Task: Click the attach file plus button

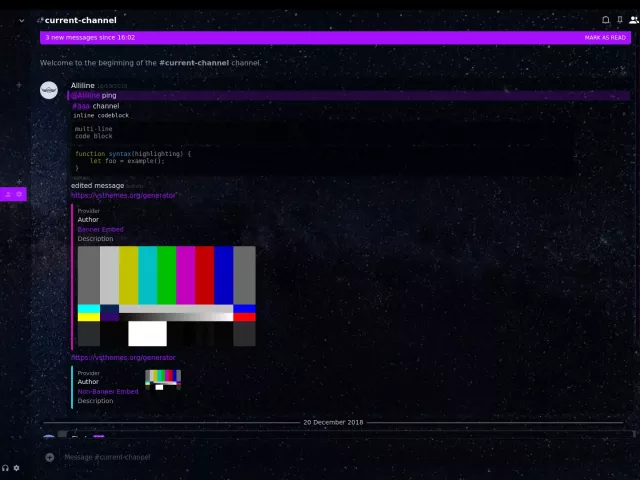Action: pos(50,457)
